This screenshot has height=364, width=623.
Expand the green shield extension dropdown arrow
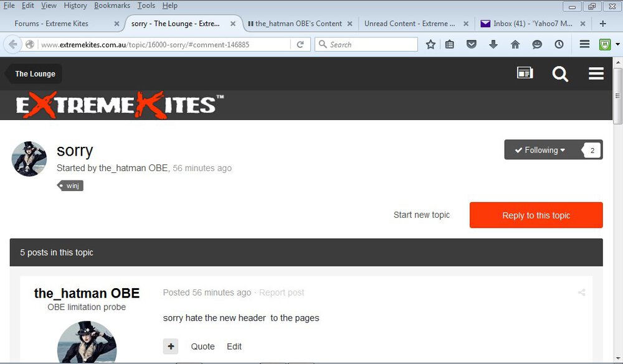tap(617, 45)
